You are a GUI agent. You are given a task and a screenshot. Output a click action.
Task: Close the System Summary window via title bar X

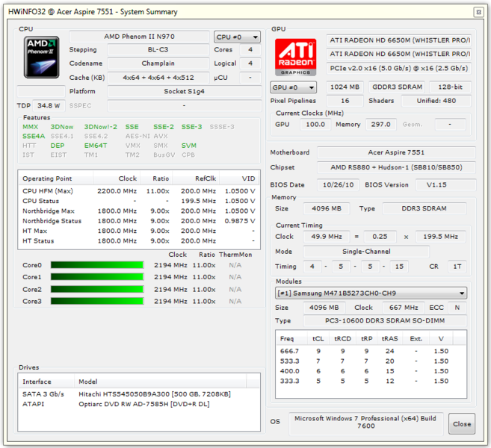[478, 12]
